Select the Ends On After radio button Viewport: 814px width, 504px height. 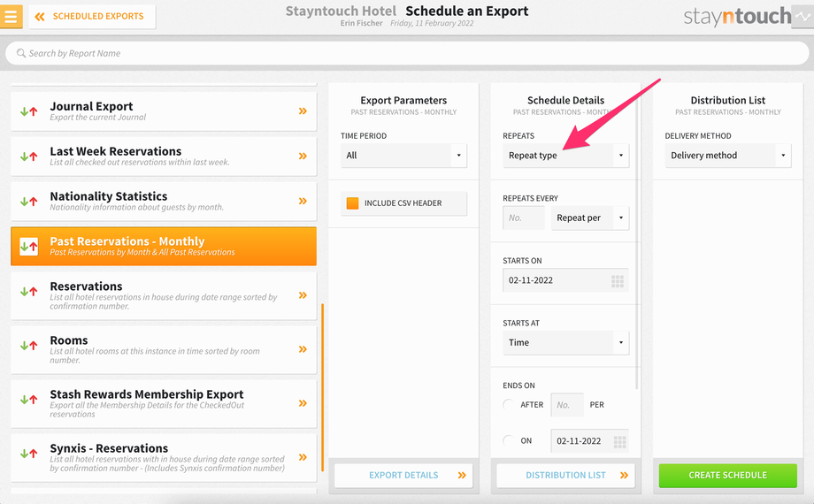point(509,404)
